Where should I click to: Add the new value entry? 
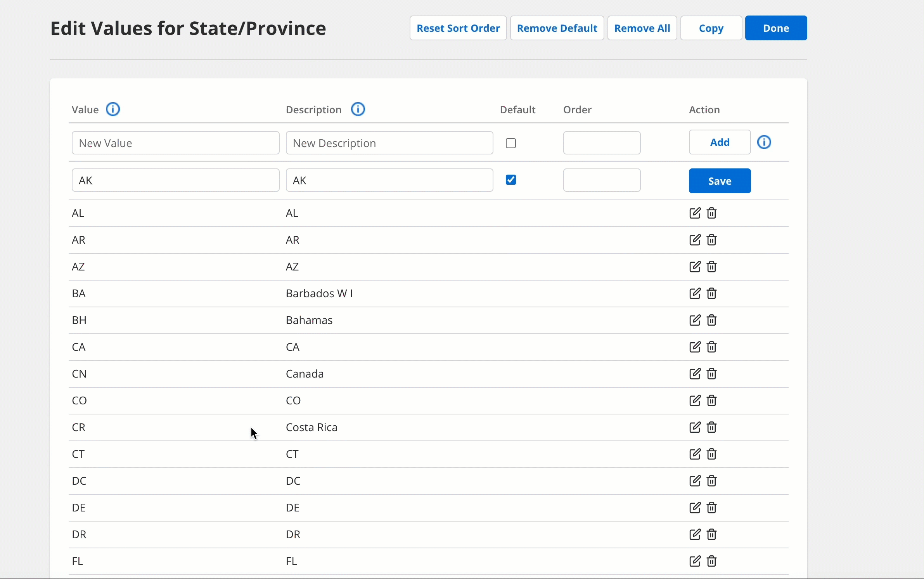[x=720, y=142]
